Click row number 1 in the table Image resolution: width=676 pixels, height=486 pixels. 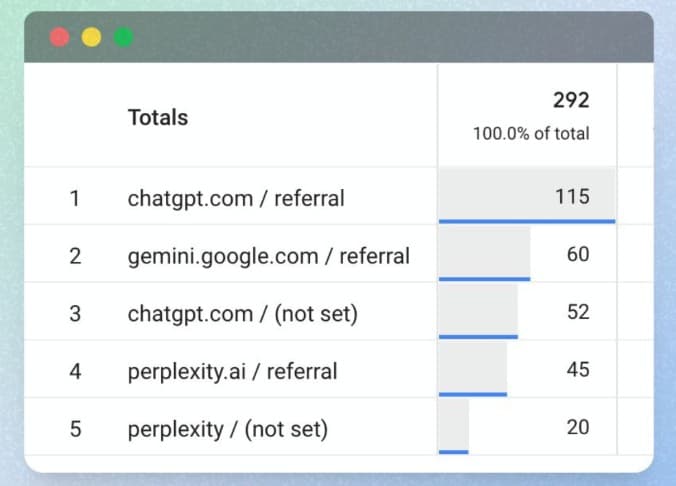click(74, 198)
